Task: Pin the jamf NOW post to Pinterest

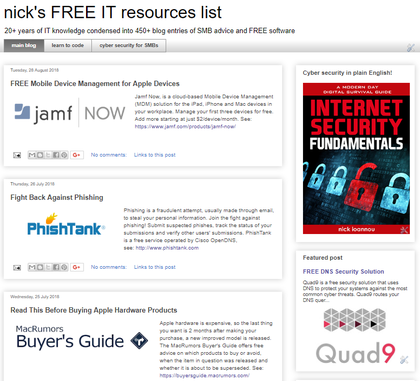Action: click(x=64, y=155)
